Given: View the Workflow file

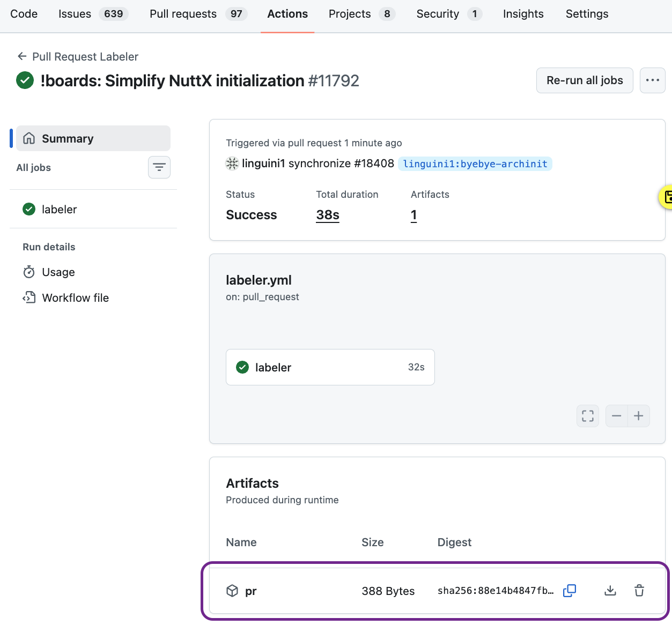Looking at the screenshot, I should (75, 297).
